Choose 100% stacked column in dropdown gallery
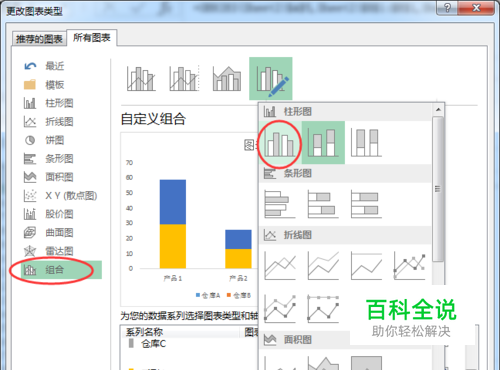The height and width of the screenshot is (370, 500). coord(366,143)
